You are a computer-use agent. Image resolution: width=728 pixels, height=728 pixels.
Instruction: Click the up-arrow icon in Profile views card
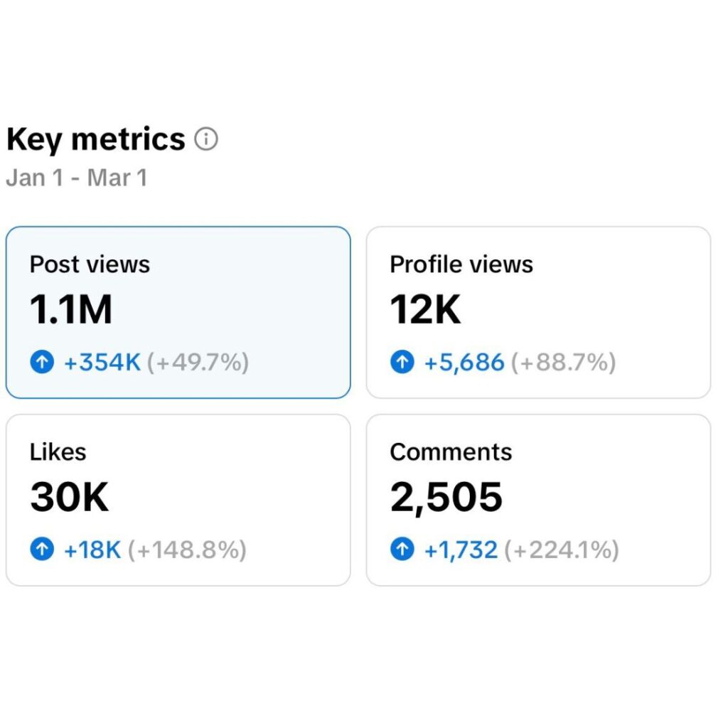(402, 363)
